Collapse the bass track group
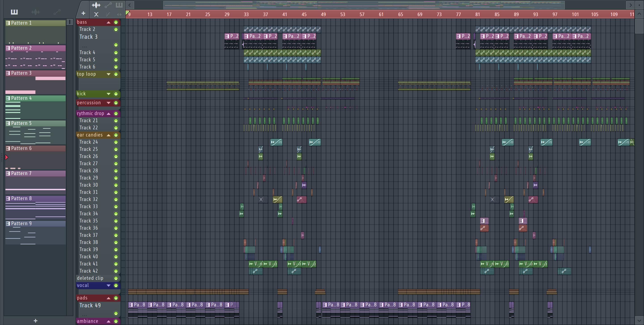This screenshot has height=325, width=644. [x=108, y=22]
